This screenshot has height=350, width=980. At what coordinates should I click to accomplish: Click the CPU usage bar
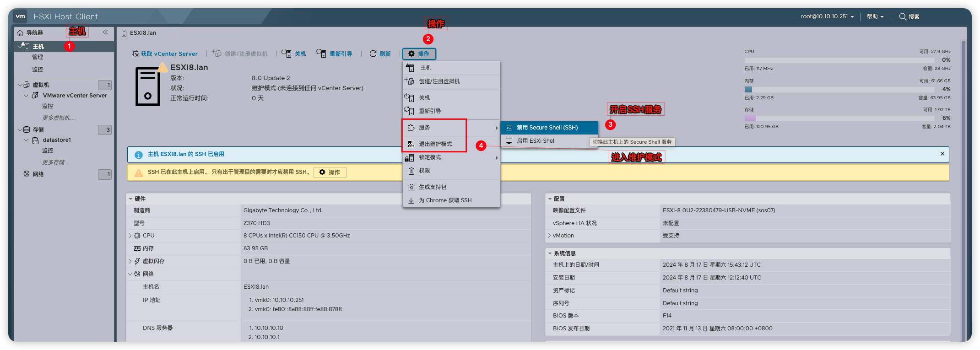839,60
